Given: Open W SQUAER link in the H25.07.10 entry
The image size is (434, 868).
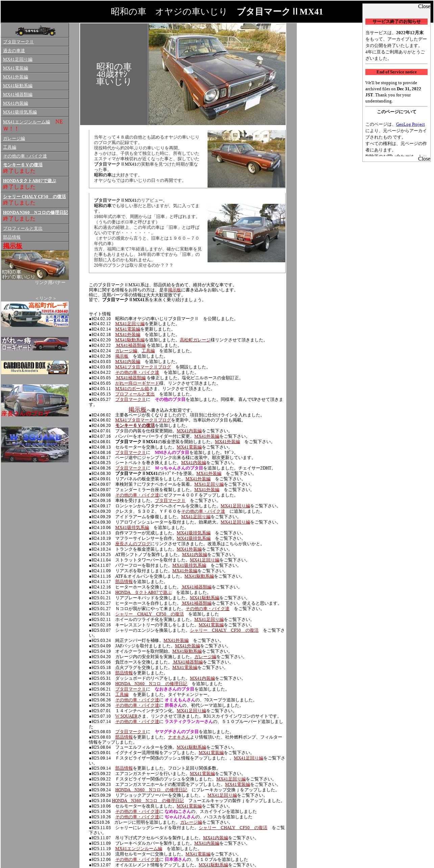Looking at the screenshot, I should (x=126, y=716).
